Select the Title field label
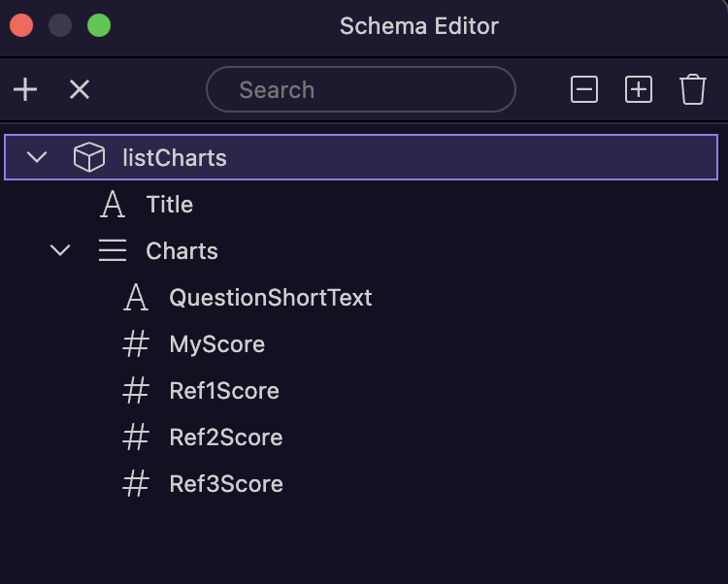This screenshot has width=728, height=584. [170, 204]
